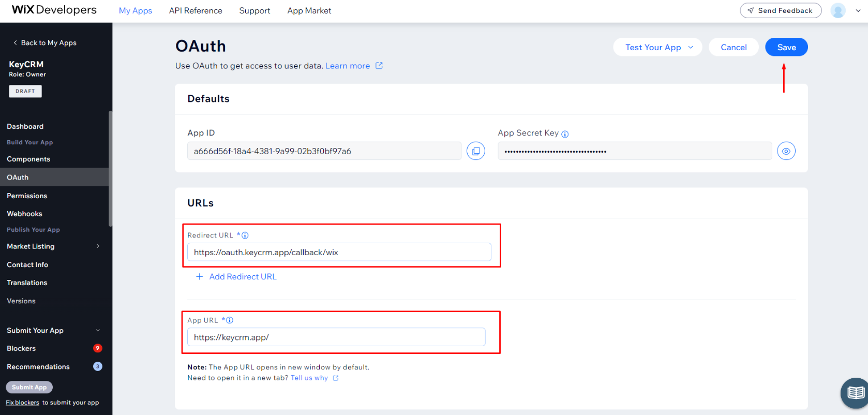The width and height of the screenshot is (868, 415).
Task: Click Fix blockers link
Action: (22, 403)
